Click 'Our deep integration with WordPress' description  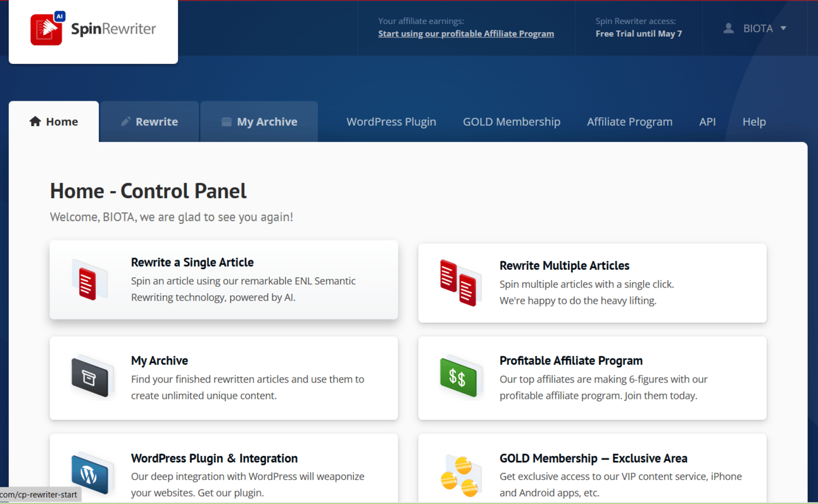(248, 484)
